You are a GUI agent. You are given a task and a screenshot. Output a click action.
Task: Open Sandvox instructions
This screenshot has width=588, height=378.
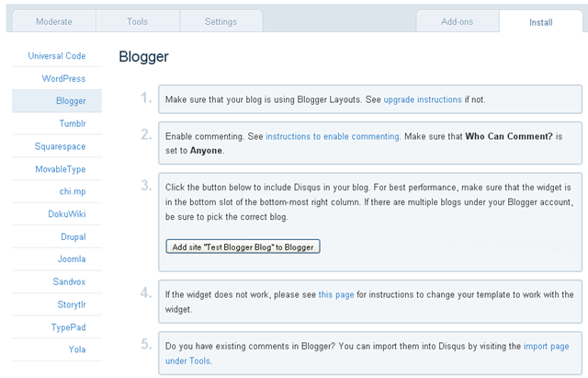69,281
